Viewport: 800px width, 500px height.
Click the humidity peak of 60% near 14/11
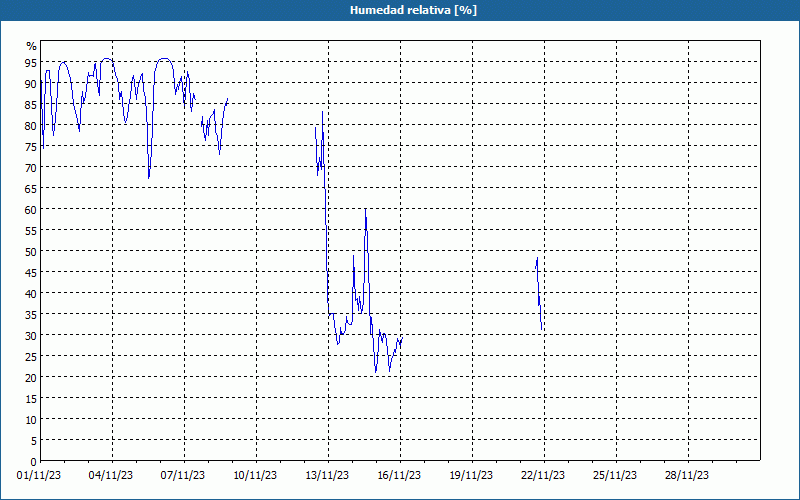[365, 209]
